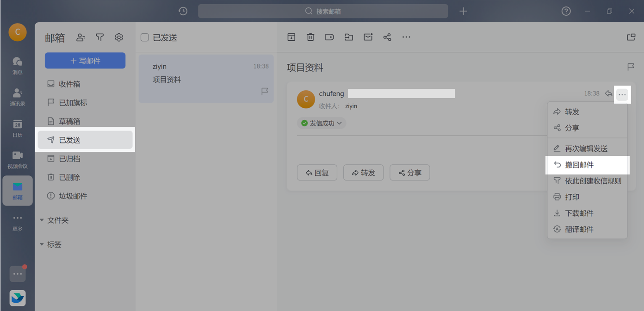Open toolbar more options ellipsis
This screenshot has width=644, height=311.
tap(406, 37)
